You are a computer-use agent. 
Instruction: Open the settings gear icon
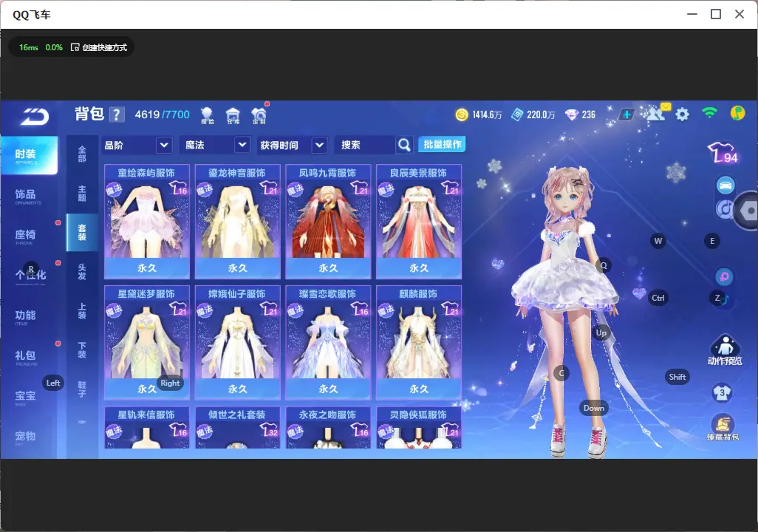click(682, 114)
